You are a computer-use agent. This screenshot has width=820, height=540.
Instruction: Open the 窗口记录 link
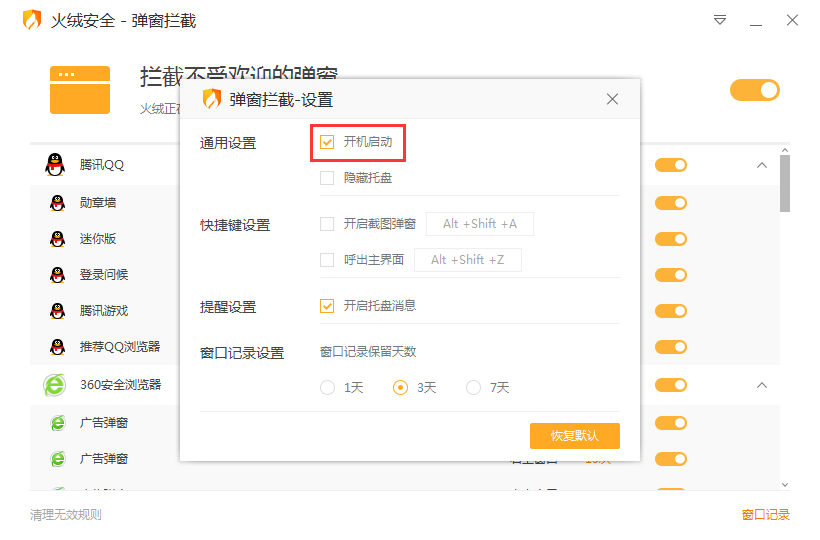click(765, 515)
